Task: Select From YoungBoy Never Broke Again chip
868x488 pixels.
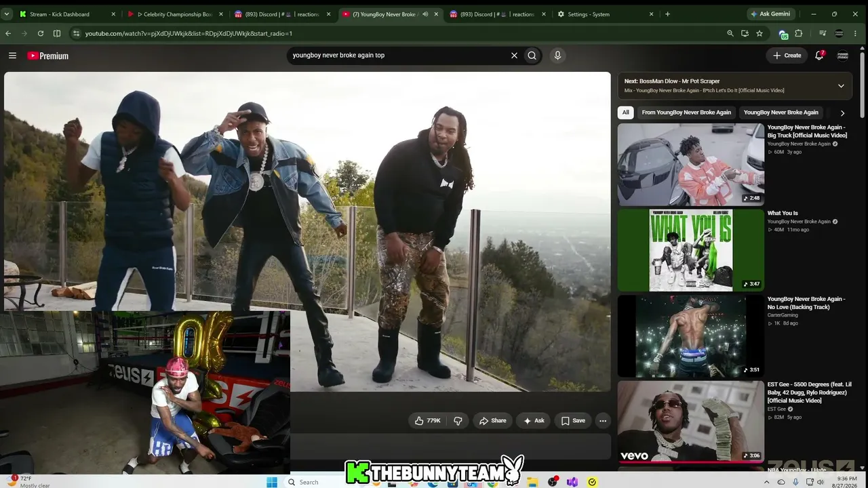Action: [x=686, y=113]
